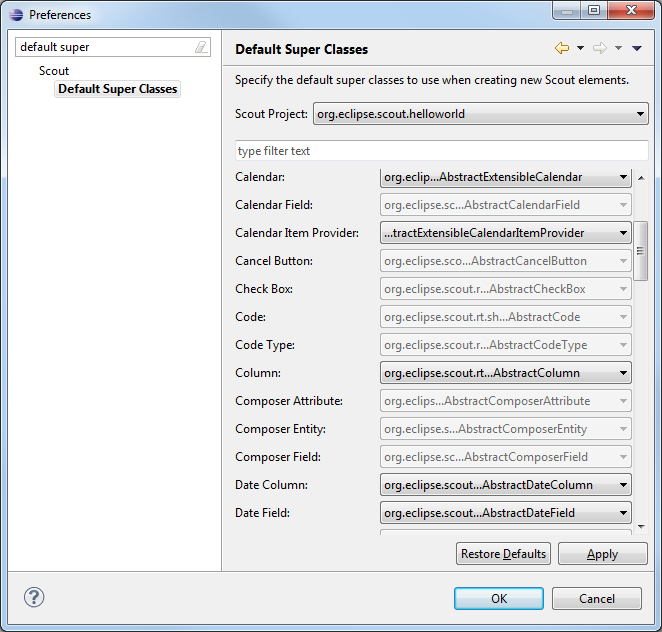
Task: Open the Calendar Item Provider dropdown
Action: (x=506, y=233)
